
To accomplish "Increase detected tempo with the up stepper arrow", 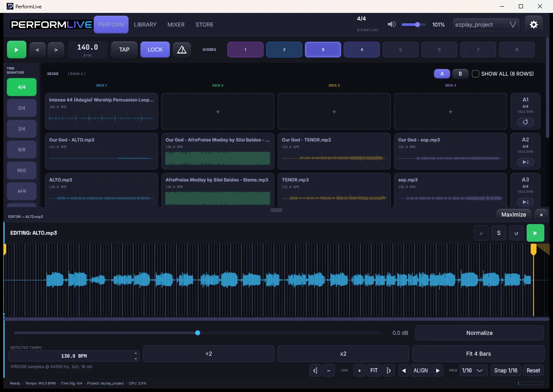I will click(x=136, y=353).
